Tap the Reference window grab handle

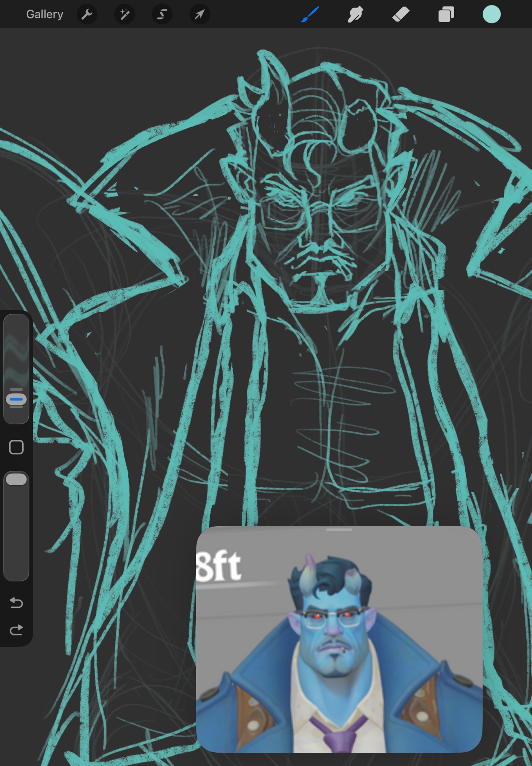pos(339,530)
